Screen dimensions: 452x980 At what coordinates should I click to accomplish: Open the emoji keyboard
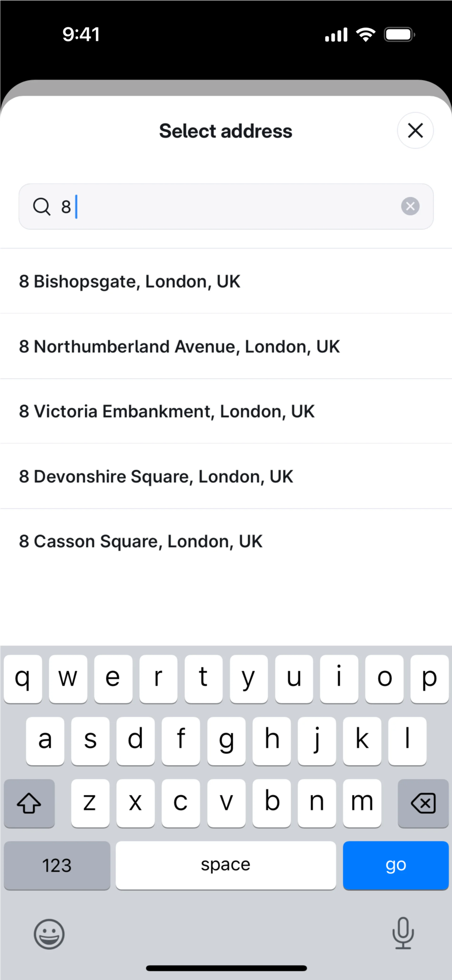click(x=49, y=934)
